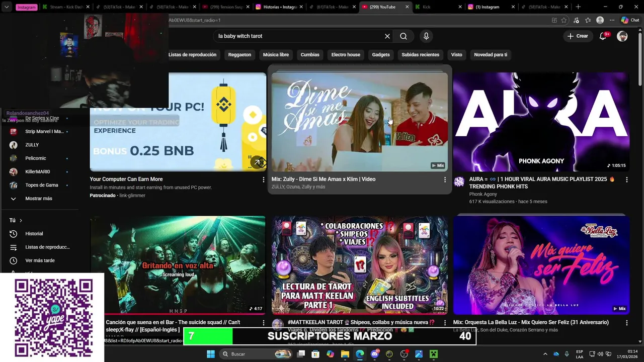Viewport: 644px width, 362px height.
Task: Select the 'Listas de reproducción' filter chip
Action: 192,55
